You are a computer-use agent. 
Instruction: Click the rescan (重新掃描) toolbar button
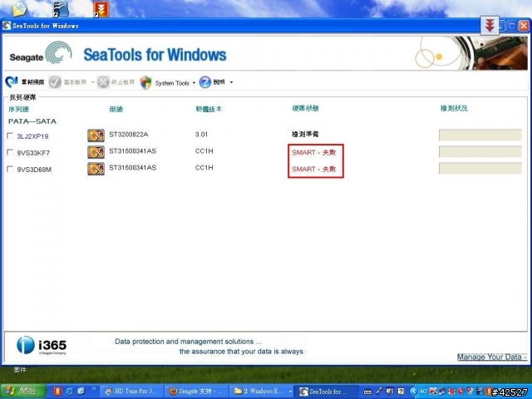pyautogui.click(x=25, y=81)
